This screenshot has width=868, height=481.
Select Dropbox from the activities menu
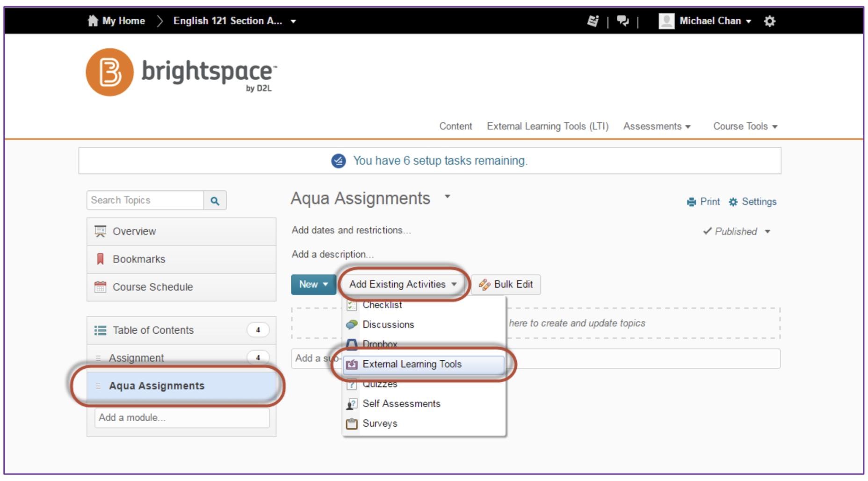pyautogui.click(x=424, y=344)
